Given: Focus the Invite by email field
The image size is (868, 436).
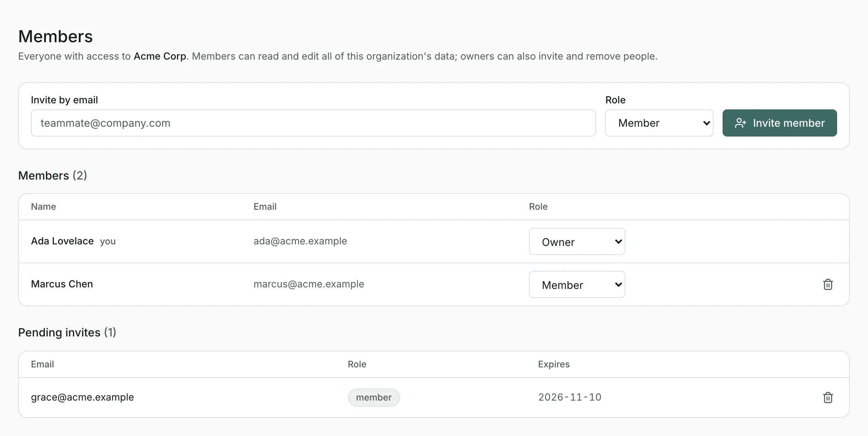Looking at the screenshot, I should (313, 123).
